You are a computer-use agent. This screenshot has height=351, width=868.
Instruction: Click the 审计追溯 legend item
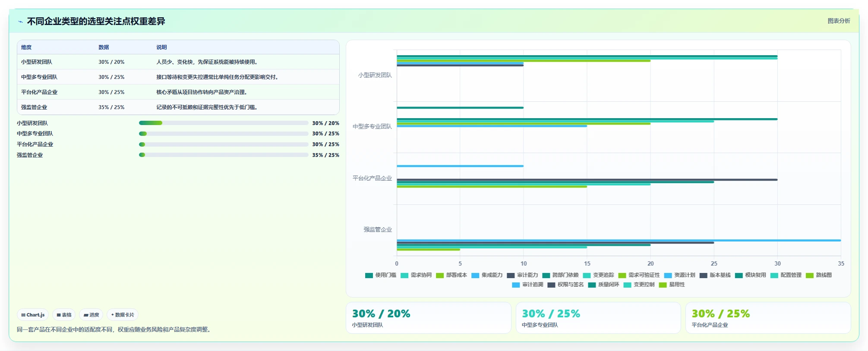coord(527,285)
